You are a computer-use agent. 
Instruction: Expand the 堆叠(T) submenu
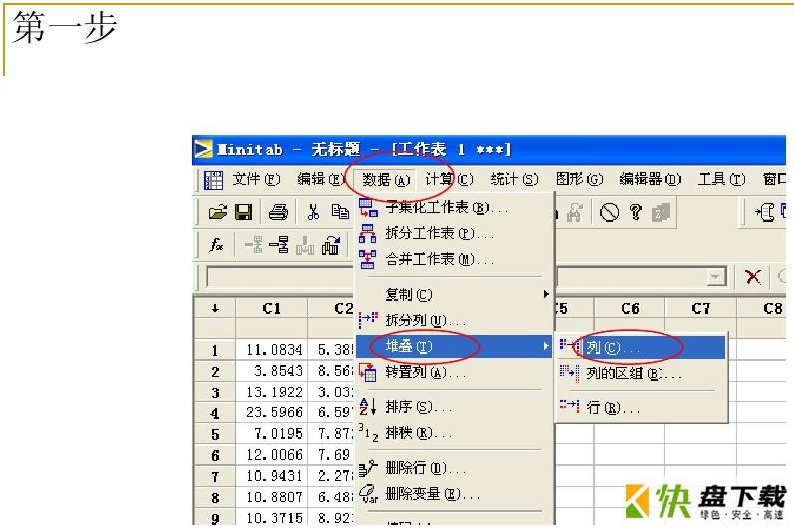pyautogui.click(x=454, y=347)
